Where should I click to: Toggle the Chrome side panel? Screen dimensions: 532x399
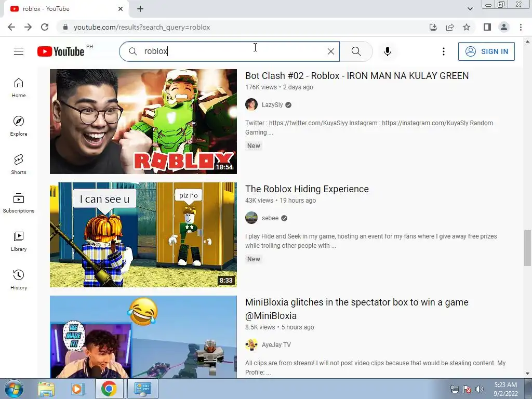click(x=487, y=27)
